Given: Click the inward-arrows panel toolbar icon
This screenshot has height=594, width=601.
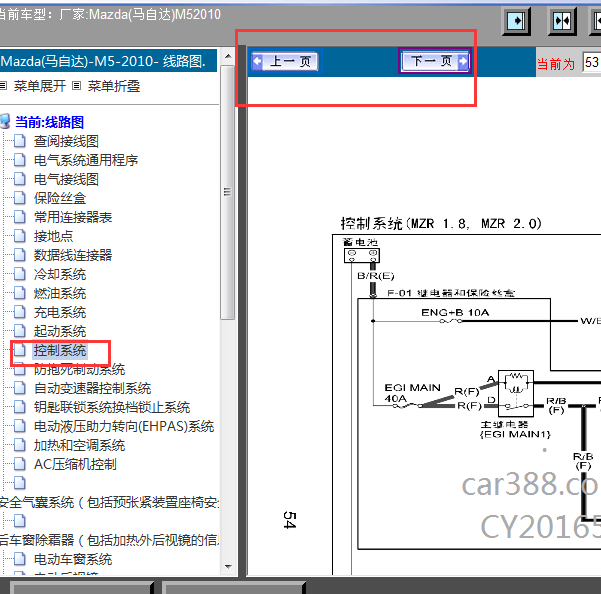Looking at the screenshot, I should click(562, 21).
